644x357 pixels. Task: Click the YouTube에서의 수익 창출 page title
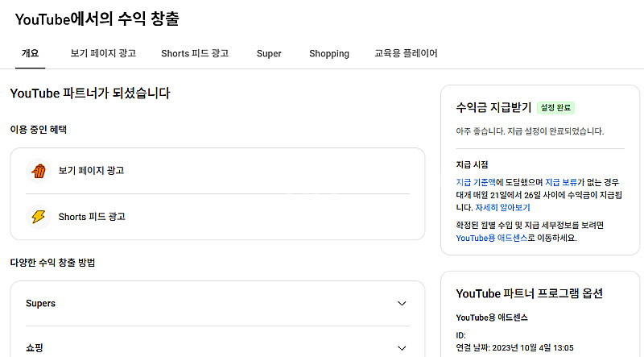point(97,19)
